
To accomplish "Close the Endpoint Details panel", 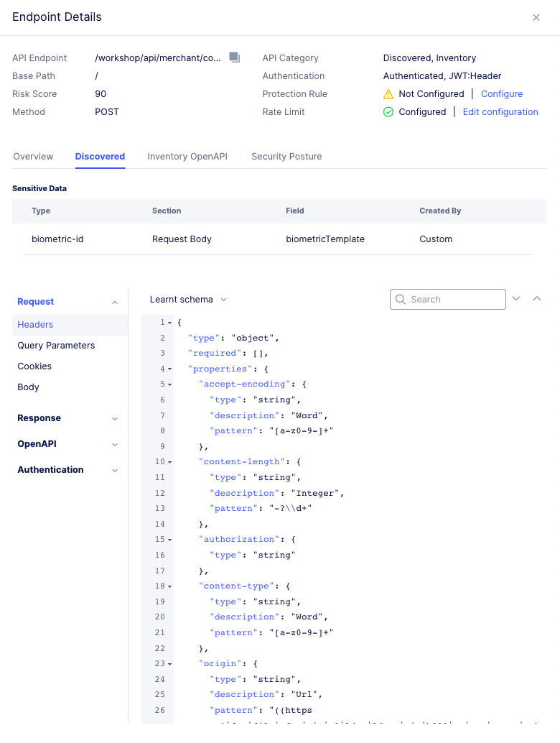I will point(536,17).
